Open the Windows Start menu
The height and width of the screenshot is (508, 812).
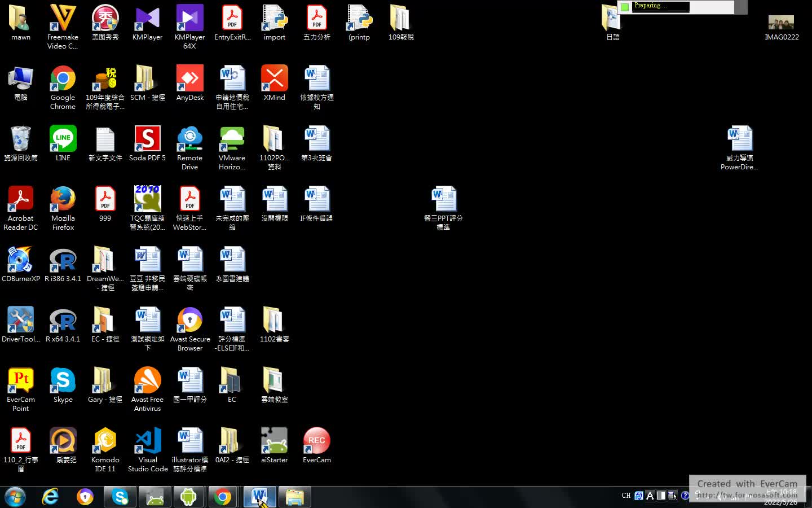click(15, 497)
